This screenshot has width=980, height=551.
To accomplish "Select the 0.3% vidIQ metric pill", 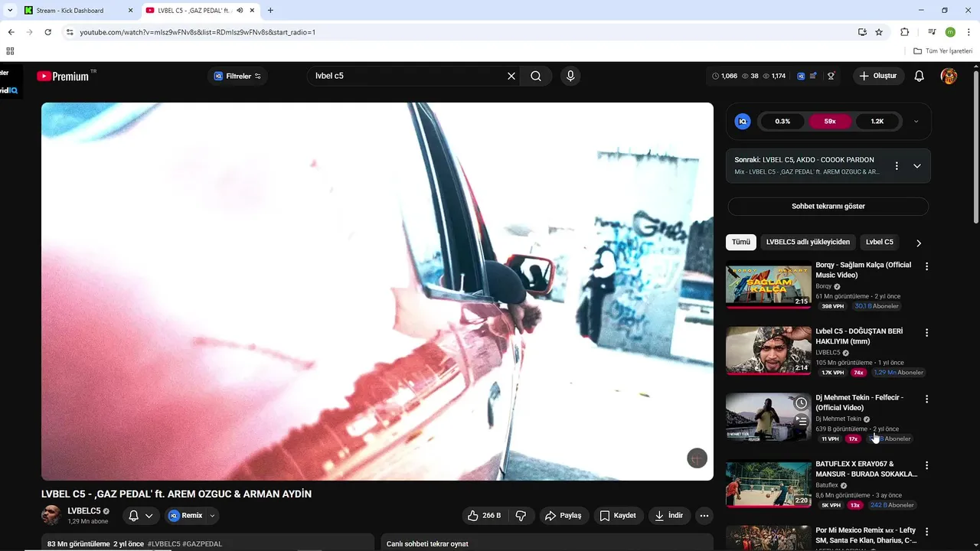I will point(782,121).
